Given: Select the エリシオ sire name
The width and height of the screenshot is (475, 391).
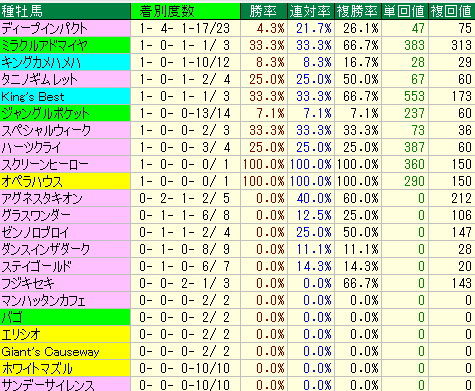Looking at the screenshot, I should tap(21, 335).
